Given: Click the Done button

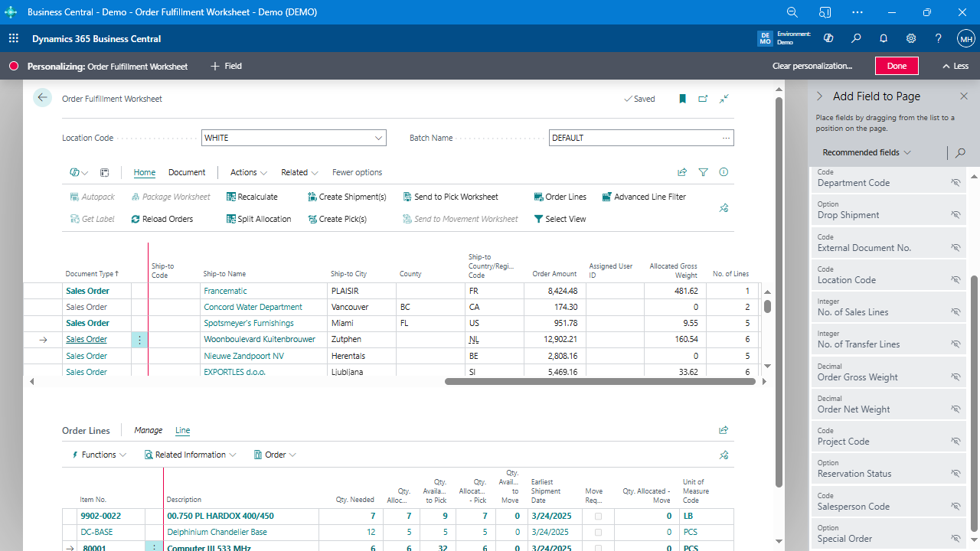Looking at the screenshot, I should click(897, 66).
